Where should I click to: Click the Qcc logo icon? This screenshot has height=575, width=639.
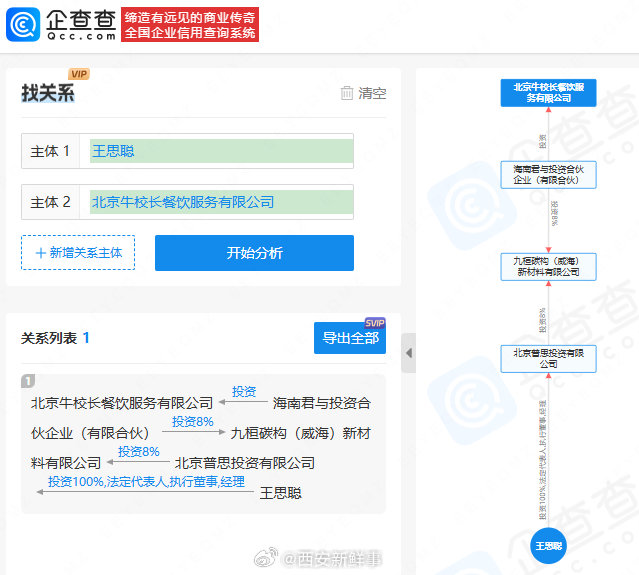click(x=23, y=24)
